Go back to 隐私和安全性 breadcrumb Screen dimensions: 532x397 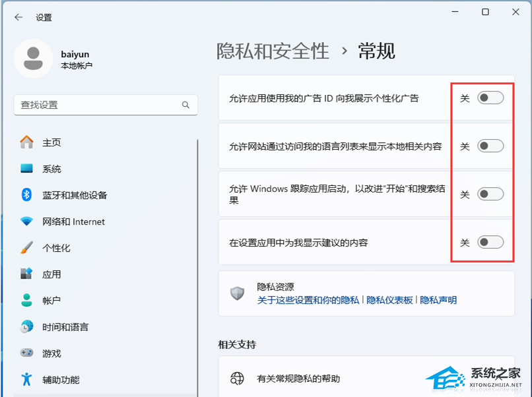click(x=273, y=51)
